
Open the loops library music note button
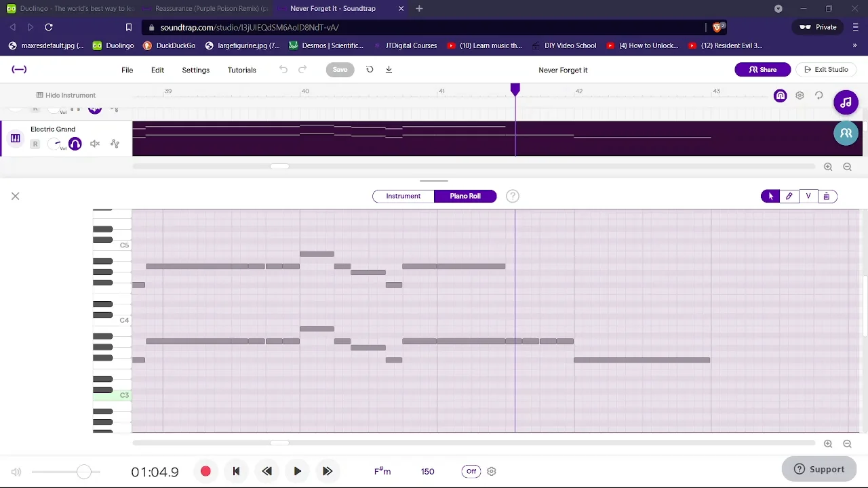[846, 103]
